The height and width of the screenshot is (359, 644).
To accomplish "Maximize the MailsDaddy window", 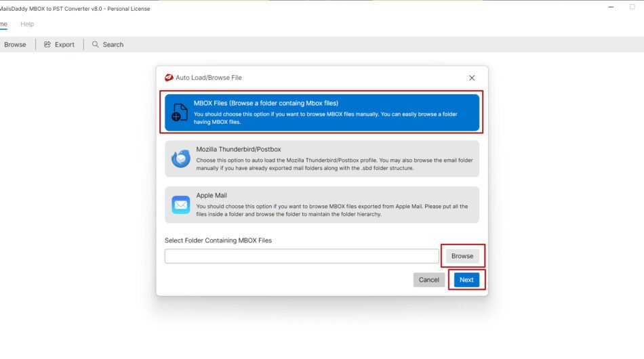I will [x=632, y=7].
